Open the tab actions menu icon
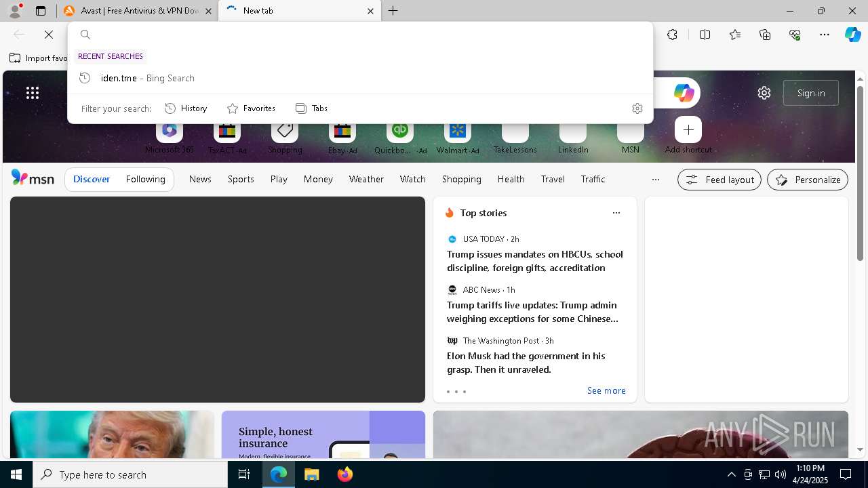 point(41,11)
